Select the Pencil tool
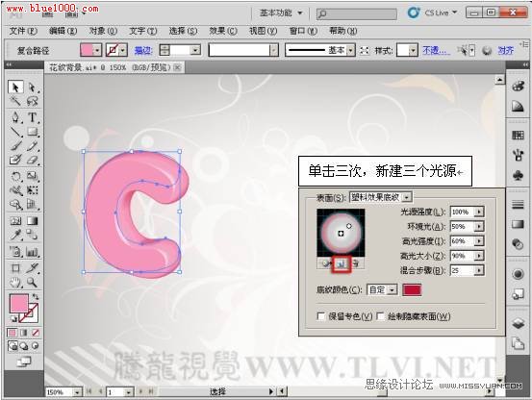The image size is (532, 400). coord(33,146)
